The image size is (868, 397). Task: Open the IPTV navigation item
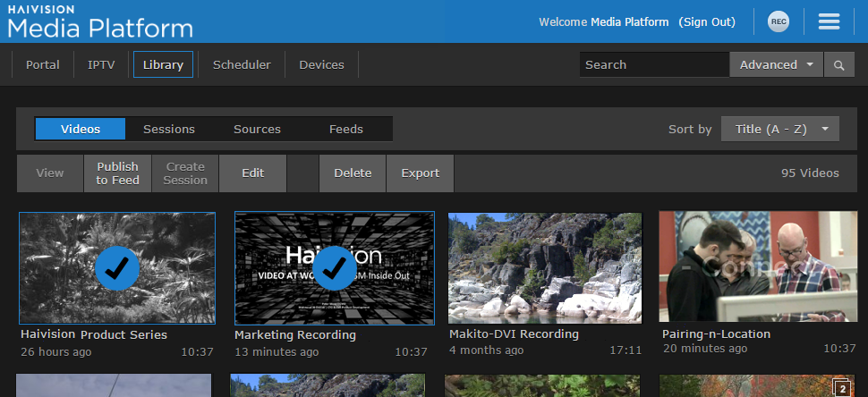click(101, 65)
